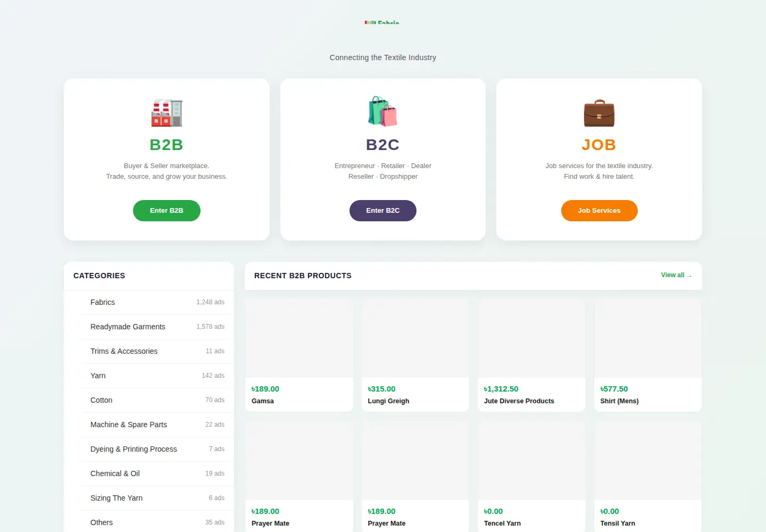766x532 pixels.
Task: Browse the Trims & Accessories category
Action: (157, 351)
